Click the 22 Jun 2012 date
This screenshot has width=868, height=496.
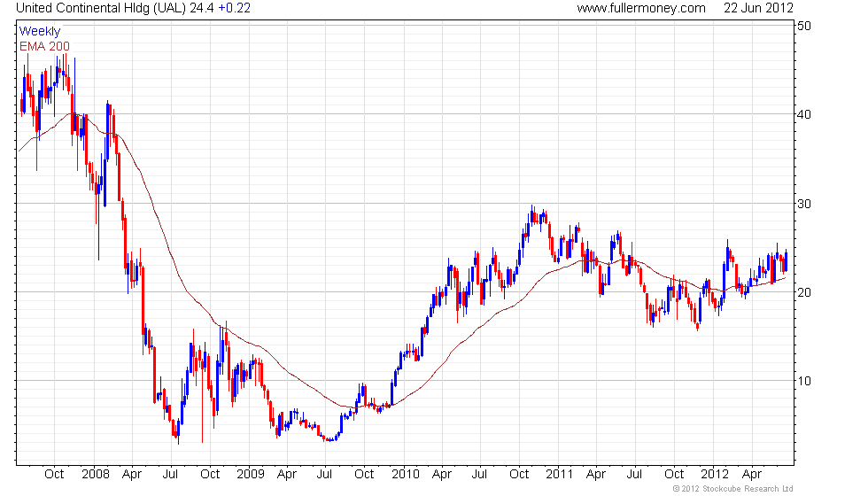[758, 8]
